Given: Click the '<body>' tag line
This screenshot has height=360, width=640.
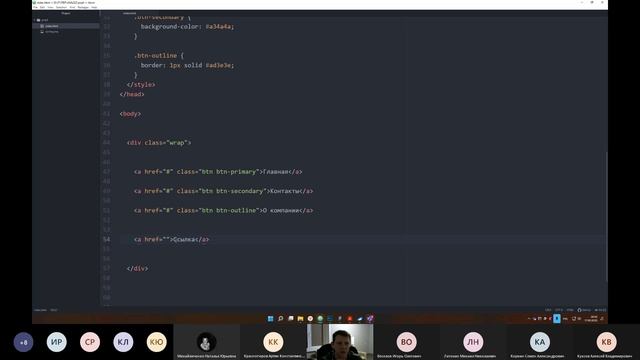Looking at the screenshot, I should pos(130,114).
